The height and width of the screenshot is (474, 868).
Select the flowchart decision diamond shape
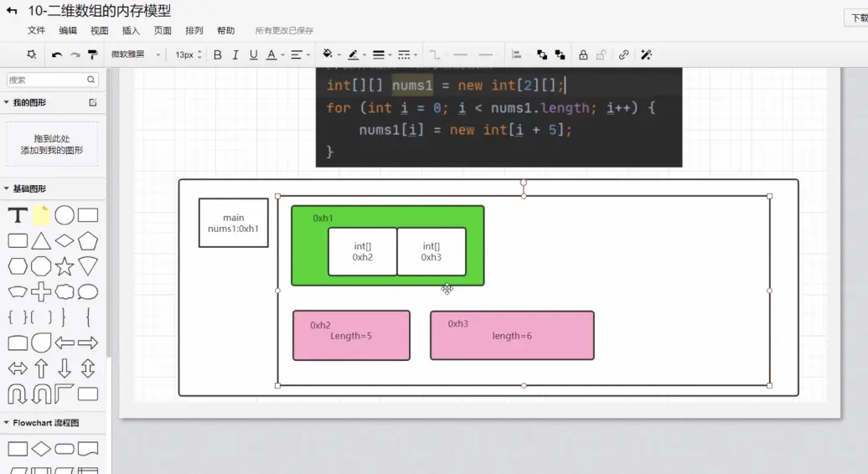pos(41,449)
